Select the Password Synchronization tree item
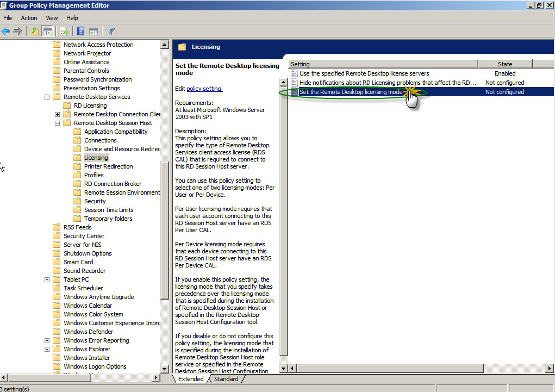Viewport: 555px width, 392px height. (x=98, y=79)
